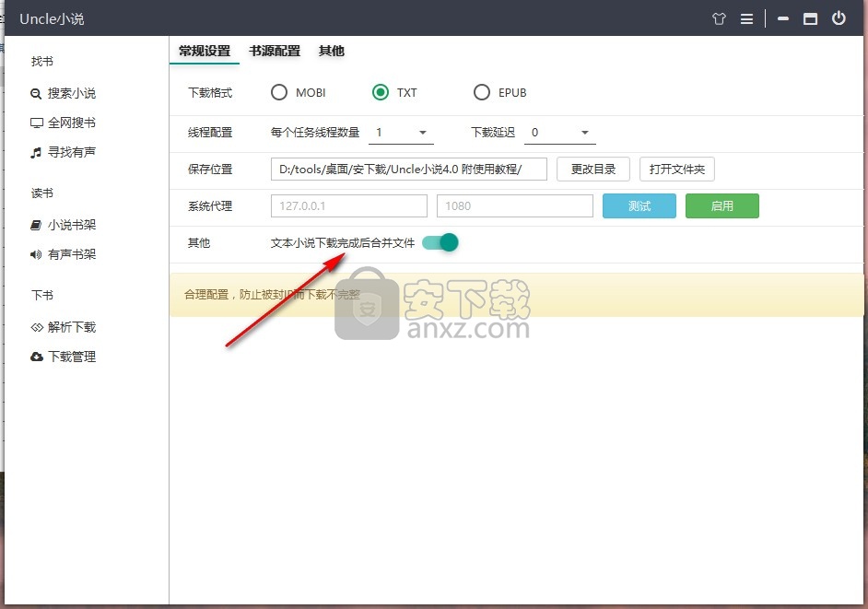The width and height of the screenshot is (868, 609).
Task: Click the 测试 proxy button
Action: coord(639,206)
